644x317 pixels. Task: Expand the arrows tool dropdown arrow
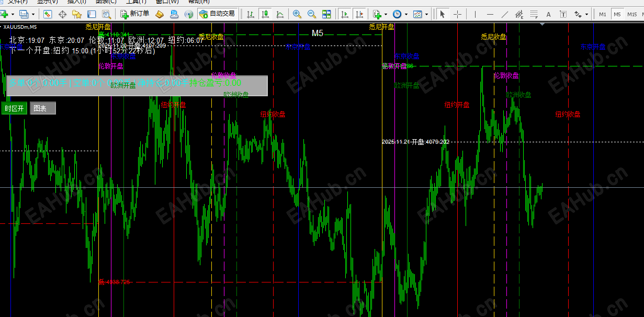586,14
